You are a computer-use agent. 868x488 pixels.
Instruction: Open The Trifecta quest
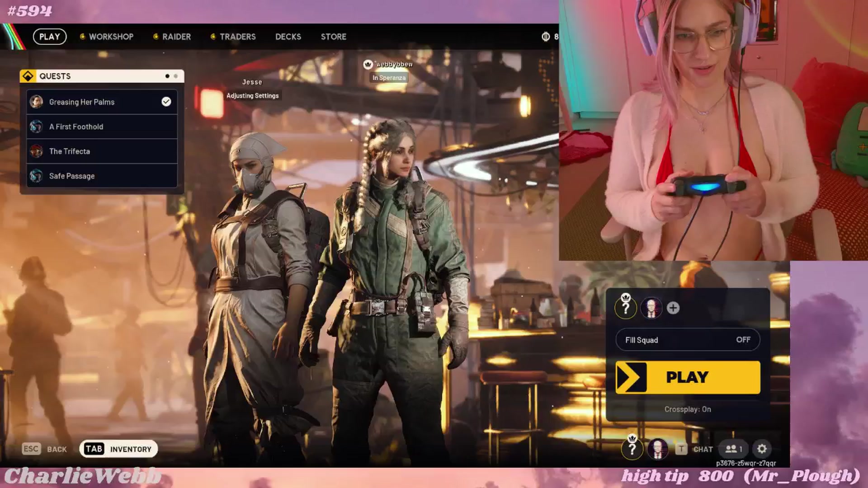coord(102,151)
